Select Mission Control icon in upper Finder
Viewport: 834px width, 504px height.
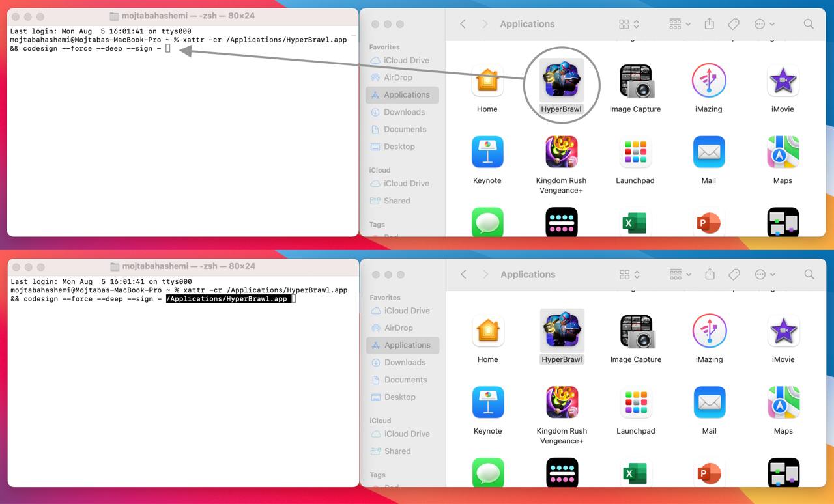coord(783,222)
